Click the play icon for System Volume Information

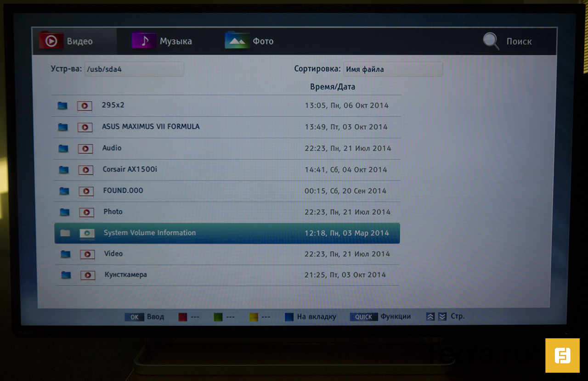87,234
